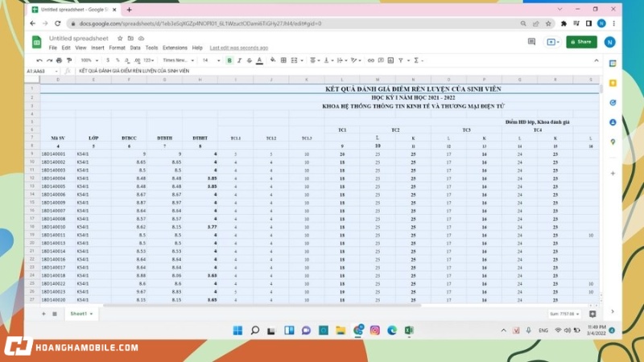Open the Times New font dropdown

[x=178, y=60]
